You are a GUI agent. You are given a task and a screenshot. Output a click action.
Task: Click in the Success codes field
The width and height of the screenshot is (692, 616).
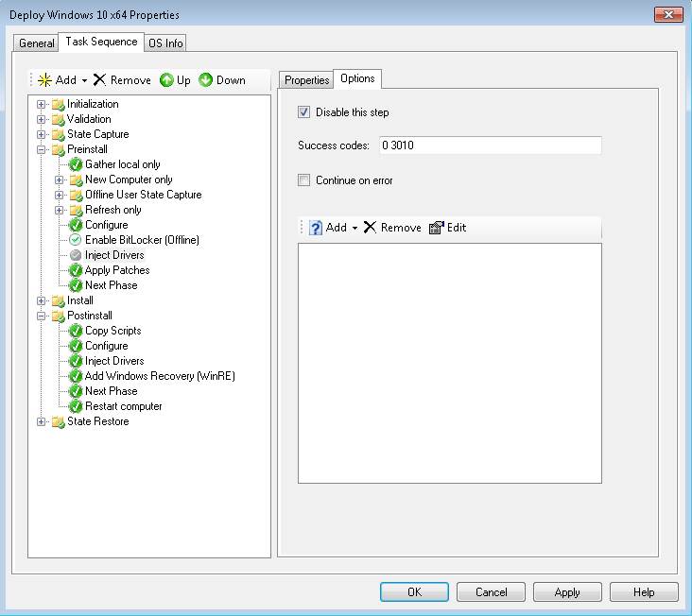point(491,145)
